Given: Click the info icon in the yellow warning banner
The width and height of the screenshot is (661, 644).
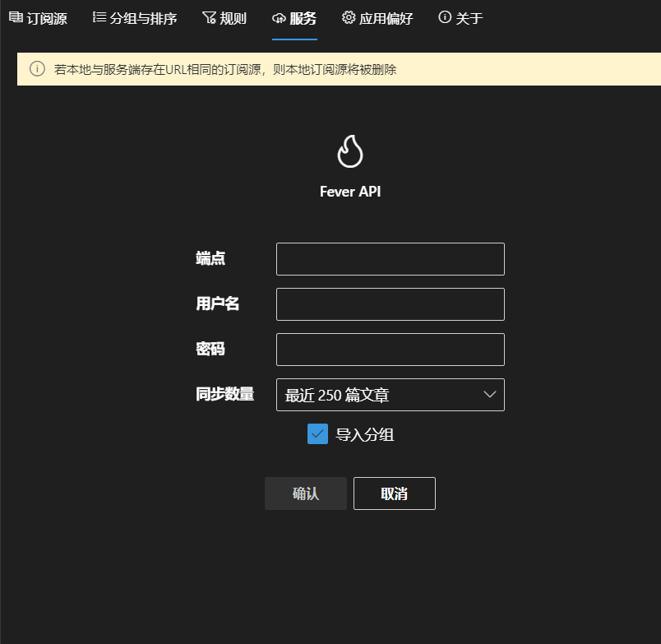Looking at the screenshot, I should click(37, 69).
